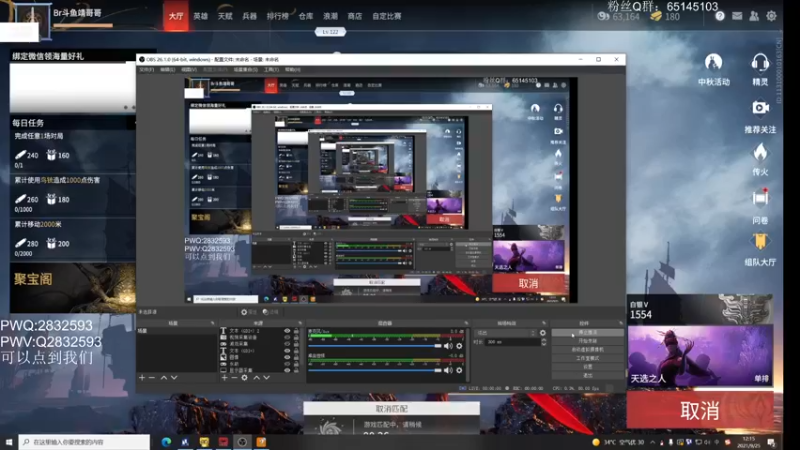Click the 开始录制 start recording button
Viewport: 800px width, 450px height.
pyautogui.click(x=588, y=341)
